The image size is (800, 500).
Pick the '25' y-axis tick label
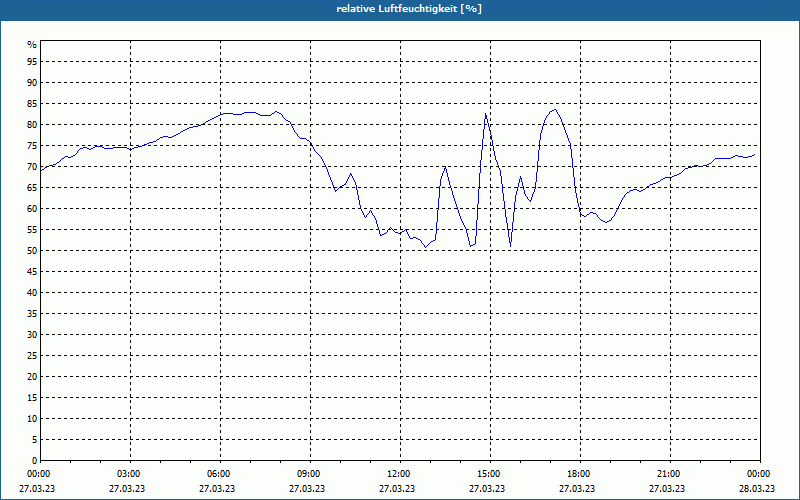tap(32, 356)
